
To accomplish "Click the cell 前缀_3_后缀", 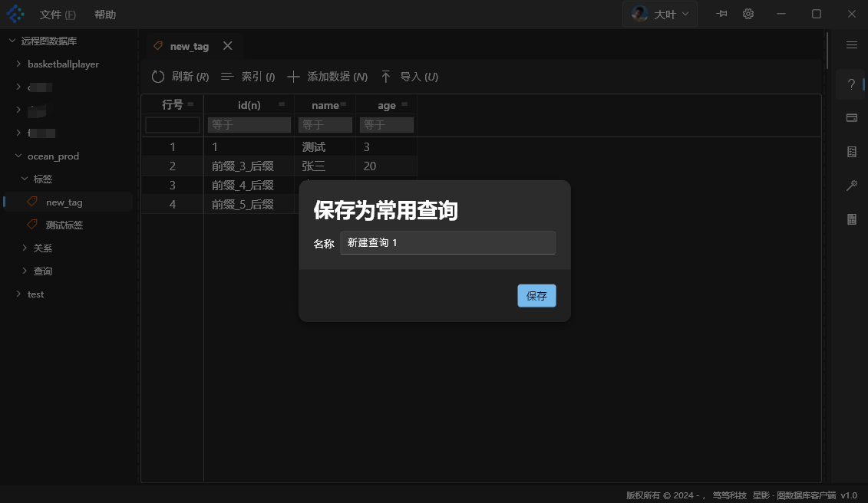I will coord(249,166).
